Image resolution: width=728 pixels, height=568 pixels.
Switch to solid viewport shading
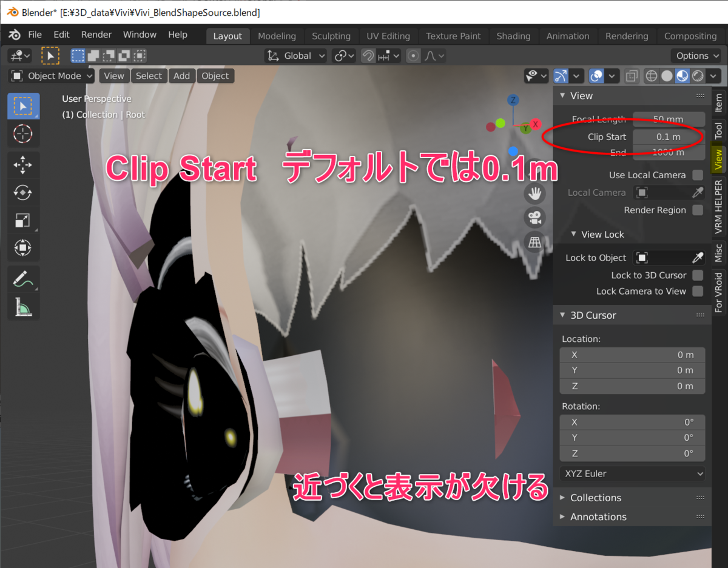[x=667, y=76]
